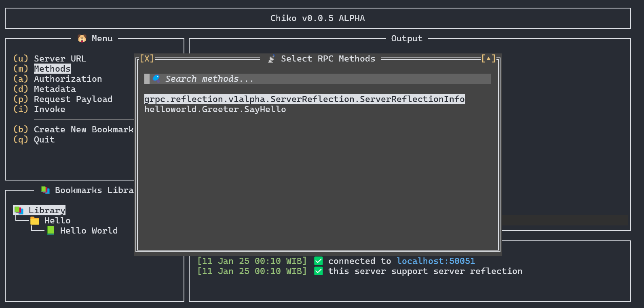
Task: Click the Chiko v0.0.5 ALPHA header
Action: click(x=318, y=18)
